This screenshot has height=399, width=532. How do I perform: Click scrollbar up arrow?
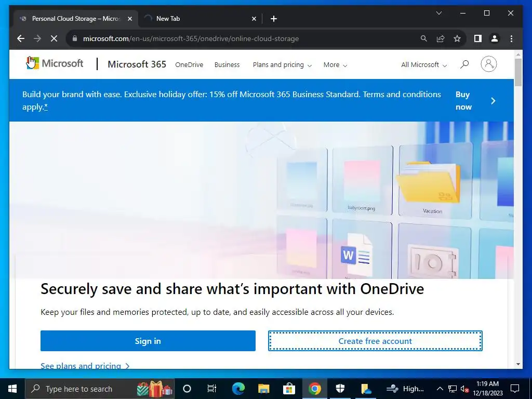518,54
